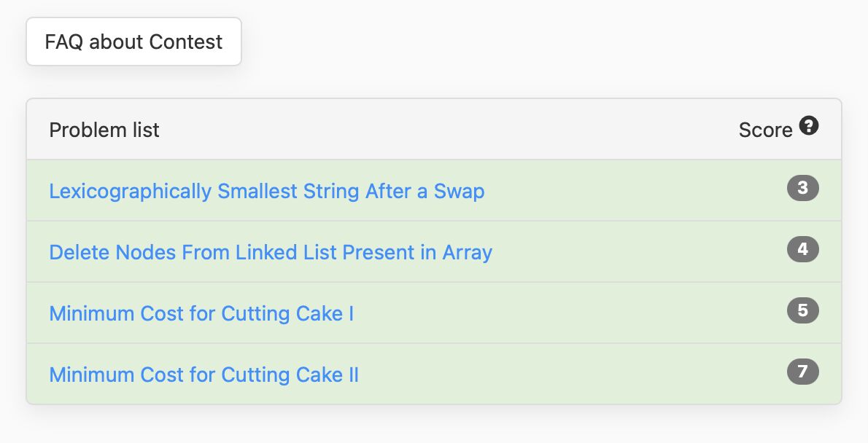This screenshot has height=443, width=868.
Task: Click the score badge showing 7
Action: point(802,372)
